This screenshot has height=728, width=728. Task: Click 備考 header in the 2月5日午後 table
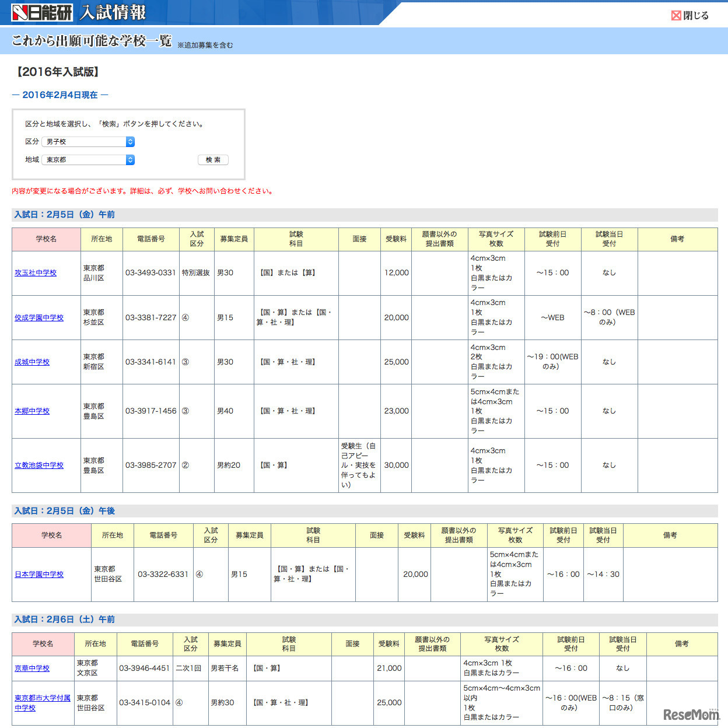click(x=670, y=535)
